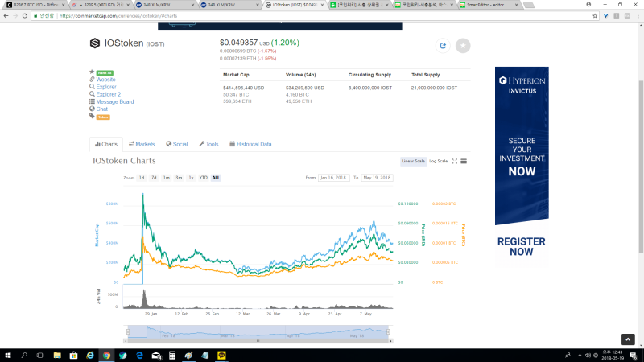Switch to Linear Scale

[x=413, y=162]
